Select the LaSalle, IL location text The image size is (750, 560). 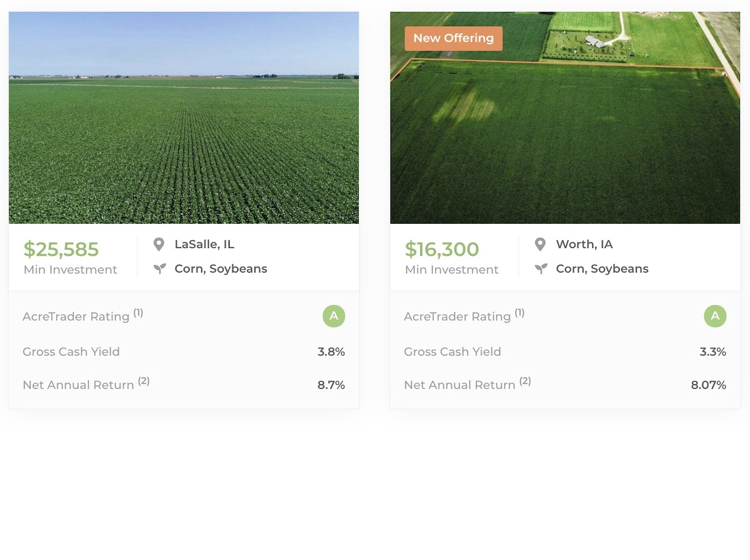tap(204, 244)
